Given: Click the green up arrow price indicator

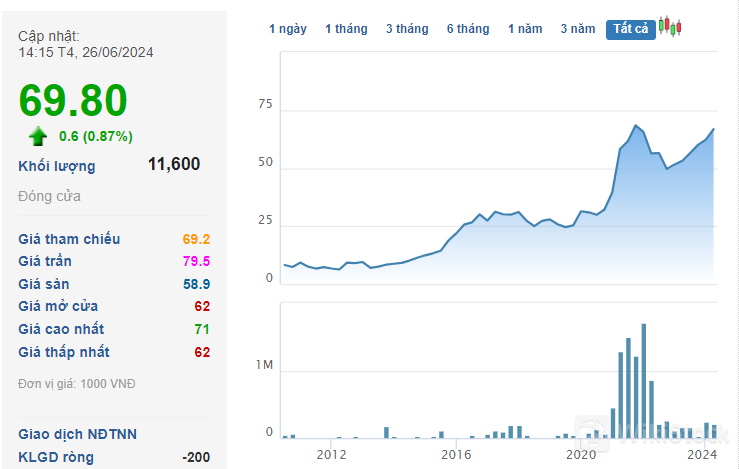Looking at the screenshot, I should (x=38, y=136).
